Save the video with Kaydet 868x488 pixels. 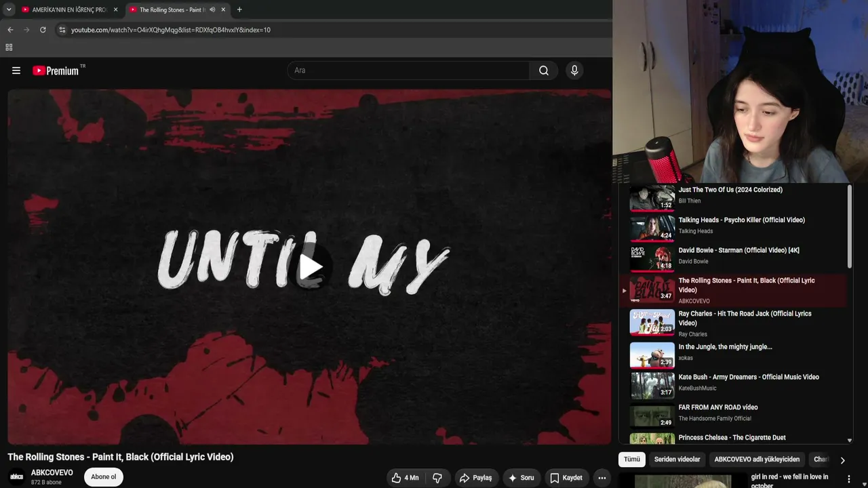point(566,478)
